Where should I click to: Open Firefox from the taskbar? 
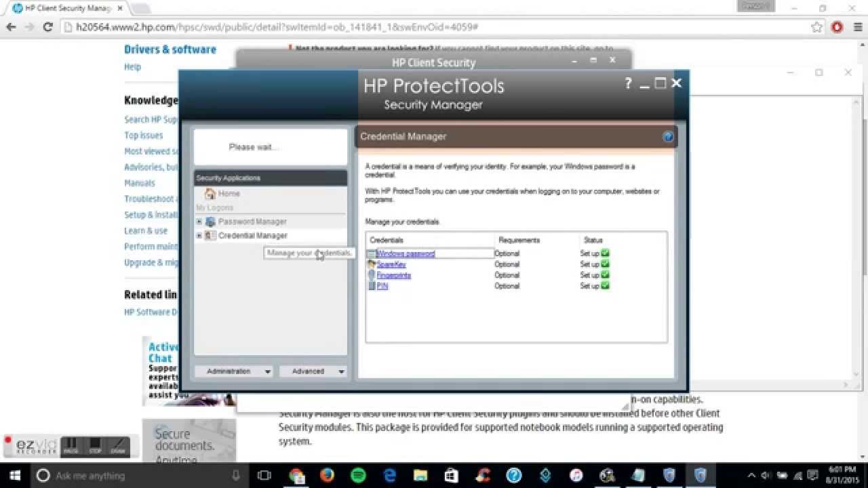(328, 475)
